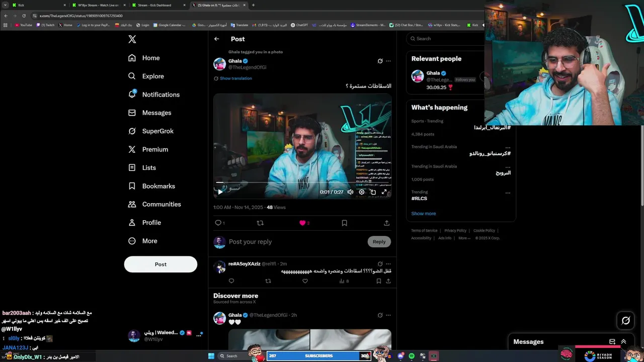644x362 pixels.
Task: Toggle video picture-in-picture mode
Action: [x=373, y=192]
